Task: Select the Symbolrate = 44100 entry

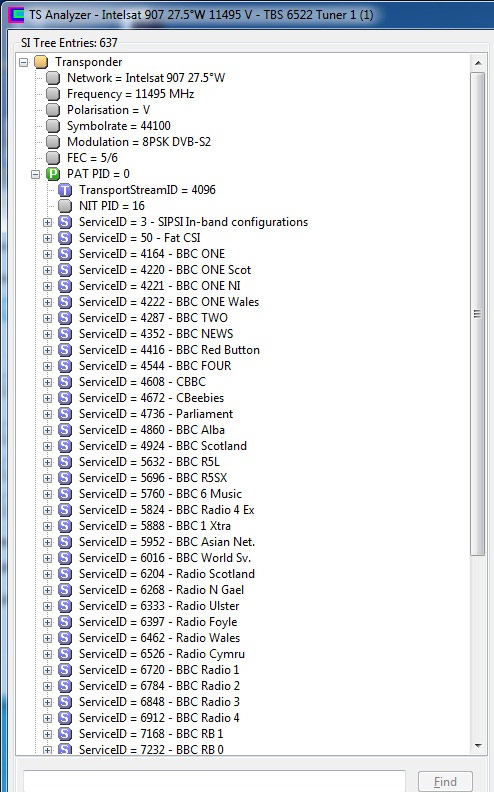Action: point(119,126)
